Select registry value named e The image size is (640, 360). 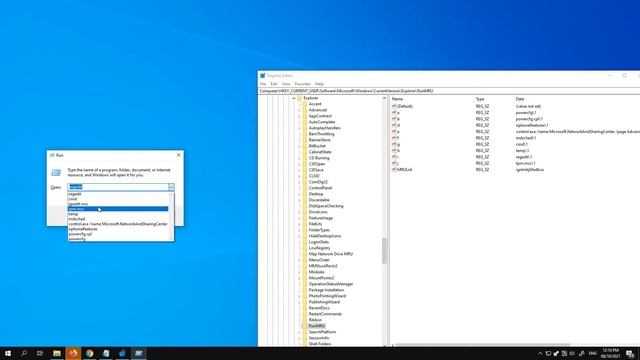(396, 131)
